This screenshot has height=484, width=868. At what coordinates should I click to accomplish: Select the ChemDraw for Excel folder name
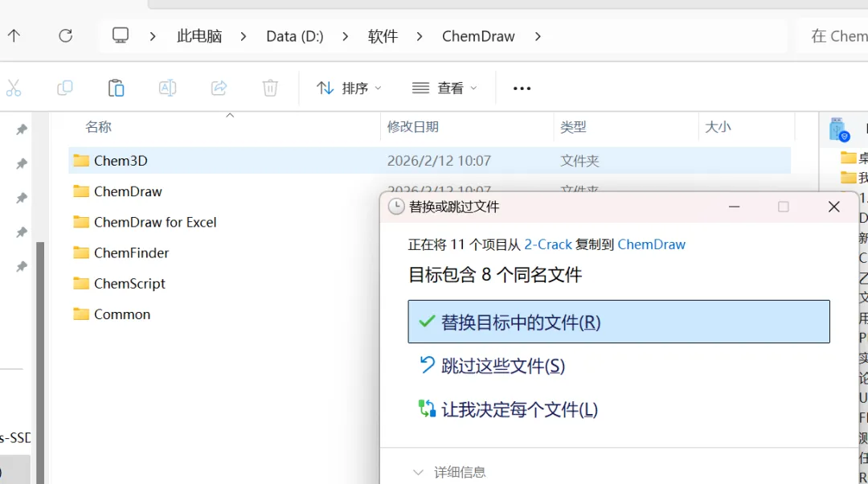[x=155, y=222]
